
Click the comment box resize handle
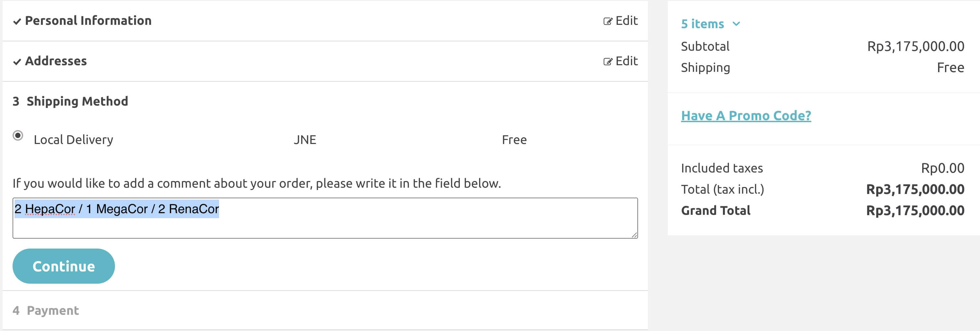(634, 235)
